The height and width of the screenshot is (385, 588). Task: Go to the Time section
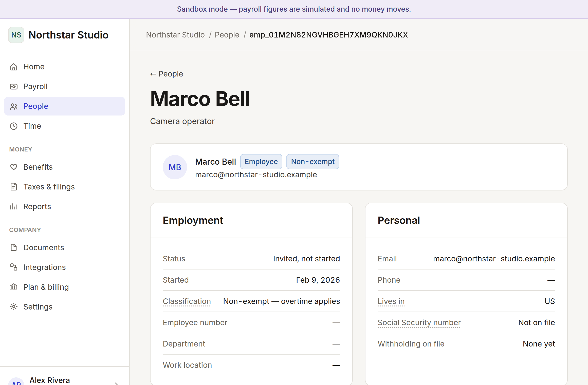pyautogui.click(x=65, y=126)
